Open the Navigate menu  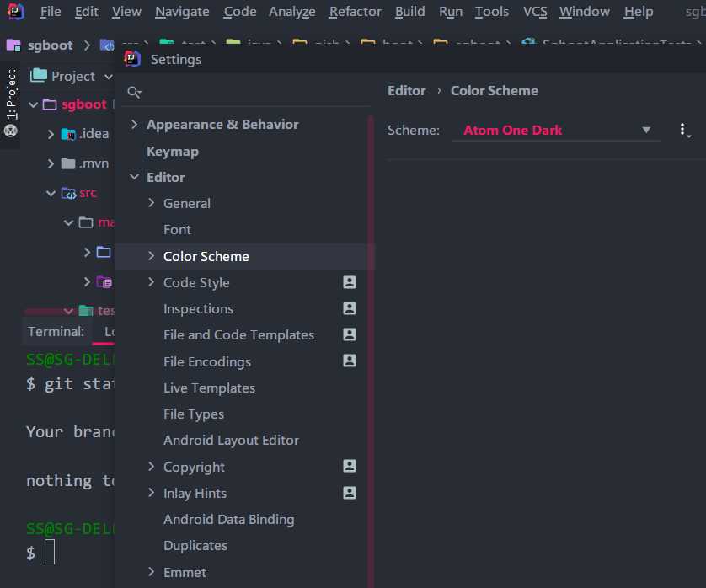pos(182,12)
